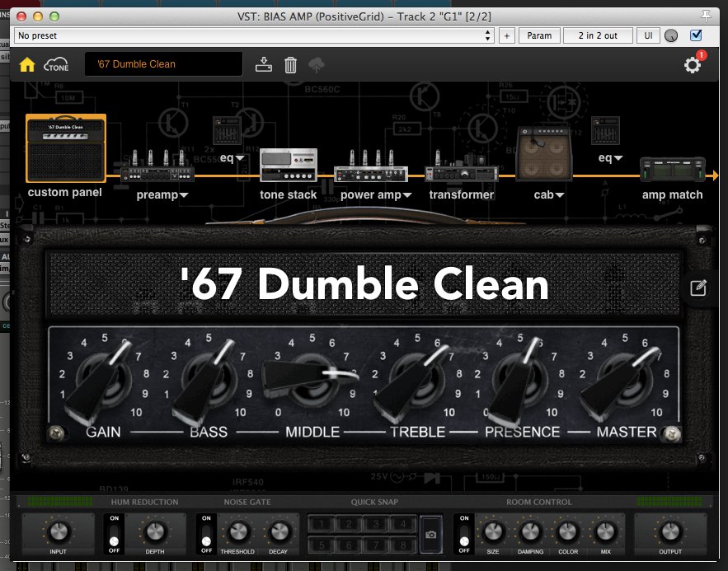728x571 pixels.
Task: Select the transformer module icon
Action: [x=462, y=167]
